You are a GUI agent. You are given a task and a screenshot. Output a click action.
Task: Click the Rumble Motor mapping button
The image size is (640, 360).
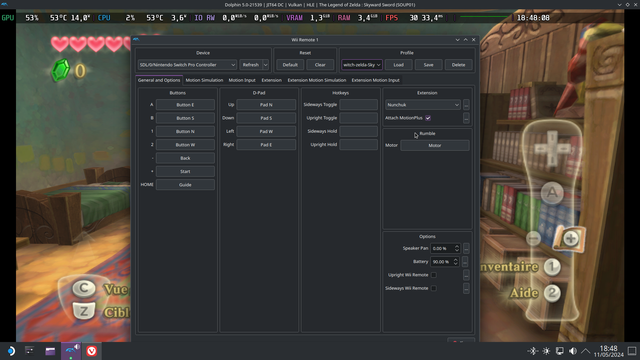pos(435,145)
